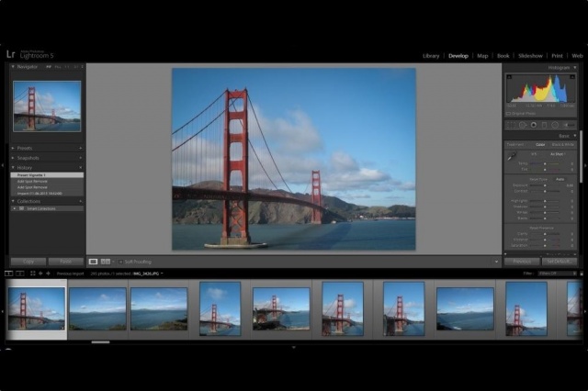Image resolution: width=588 pixels, height=391 pixels.
Task: Click the Temp slider handle
Action: pyautogui.click(x=545, y=164)
